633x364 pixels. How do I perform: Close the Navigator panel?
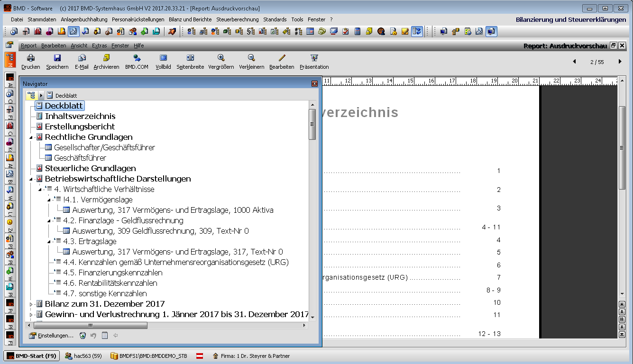click(x=314, y=84)
